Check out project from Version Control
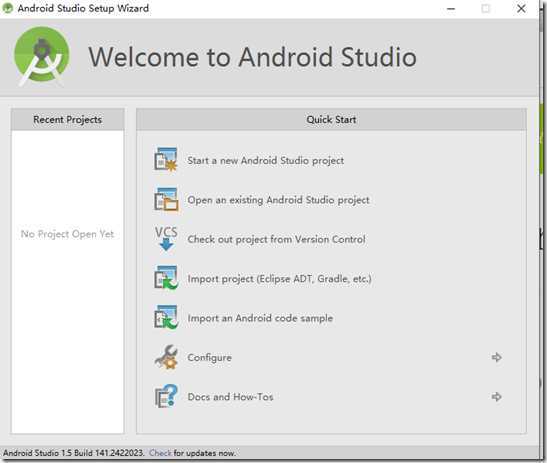 (x=276, y=239)
